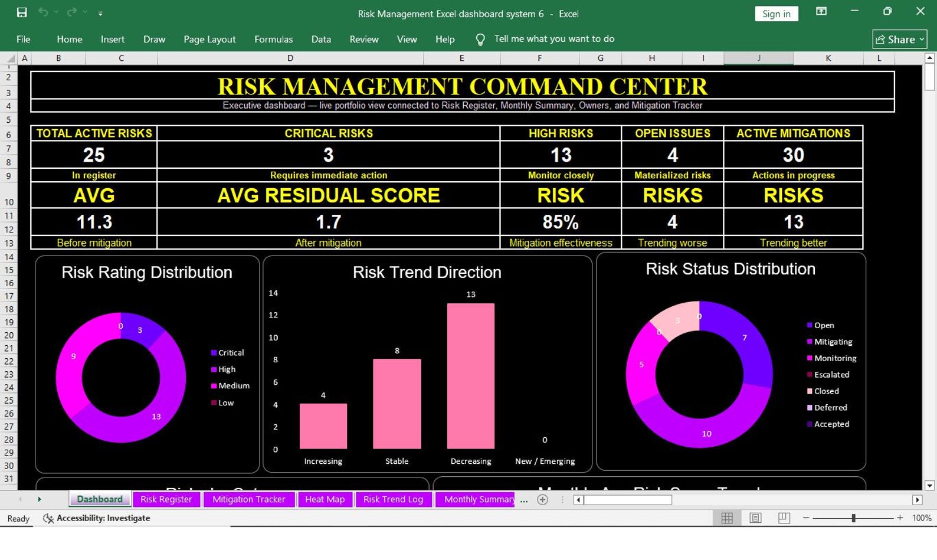The height and width of the screenshot is (560, 937).
Task: Click the Share button
Action: pos(899,40)
